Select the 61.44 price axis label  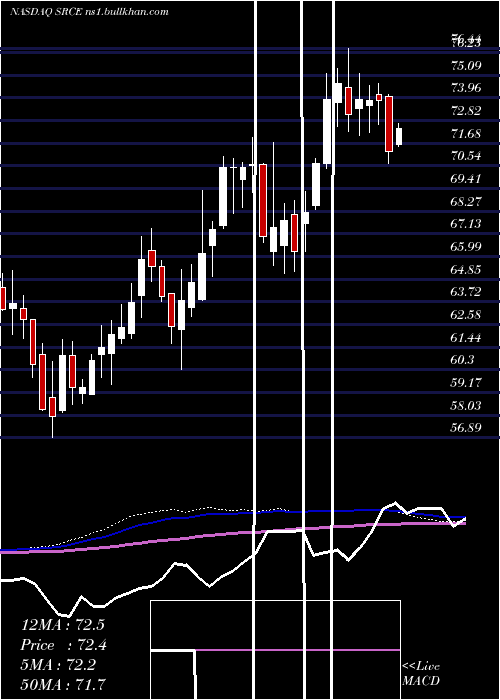tap(467, 338)
